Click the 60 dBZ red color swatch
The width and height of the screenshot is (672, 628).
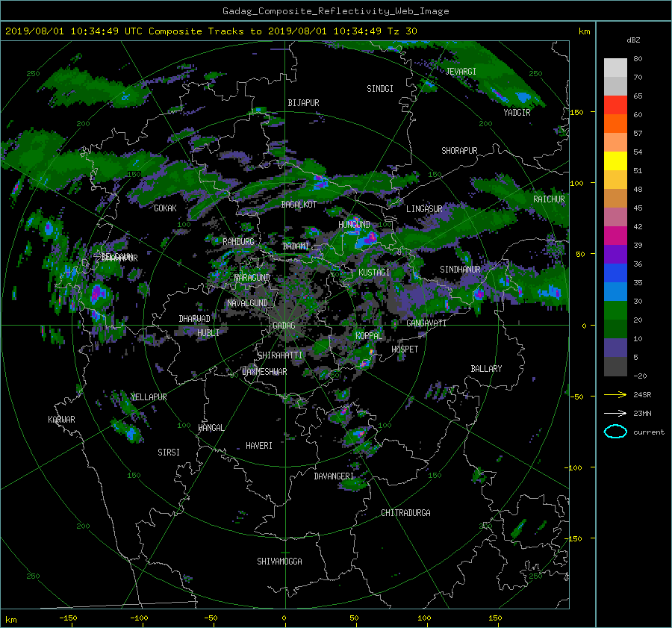tap(615, 105)
